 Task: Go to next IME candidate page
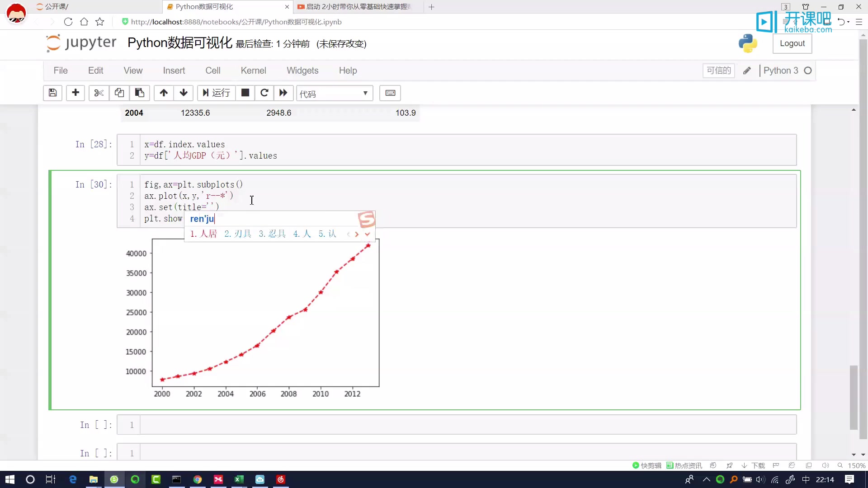click(x=357, y=234)
